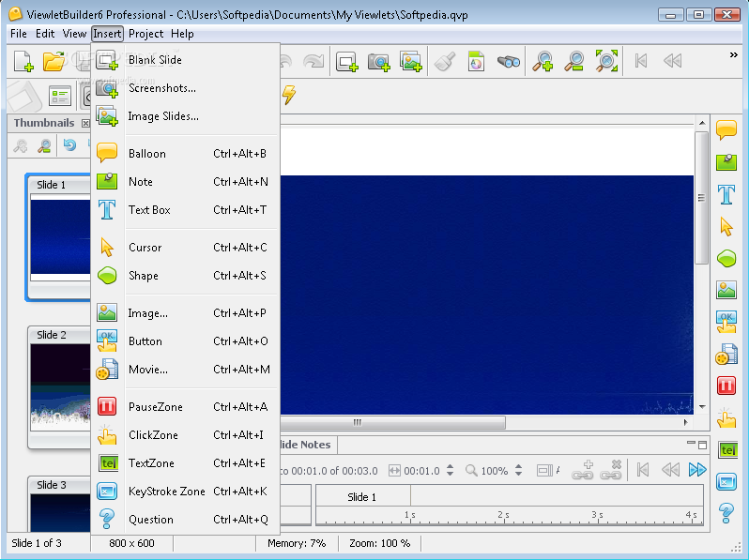Click the thumbnails zoom magnifier icon
This screenshot has height=560, width=749.
[44, 145]
